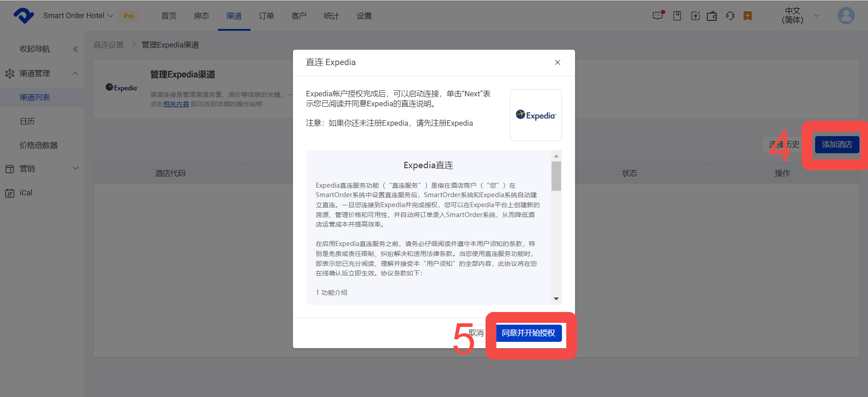
Task: Collapse the 渠道管理 section
Action: pyautogui.click(x=75, y=73)
